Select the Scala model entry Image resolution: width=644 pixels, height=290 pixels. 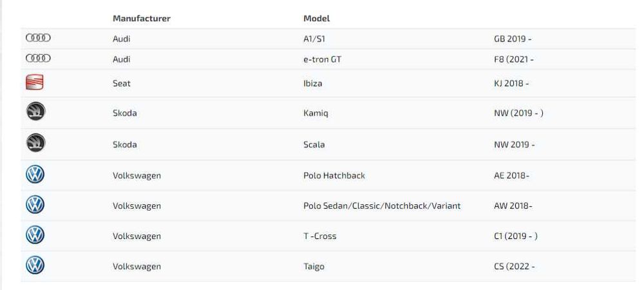point(314,144)
